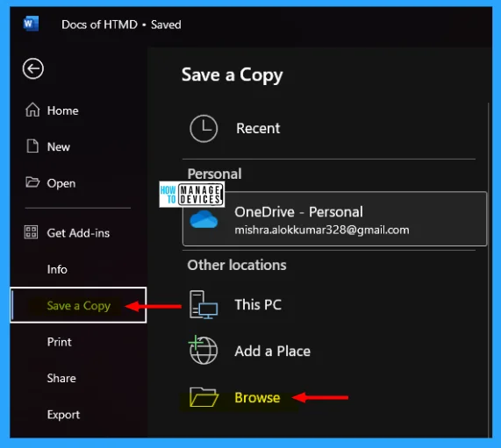
Task: Click the Browse folder icon
Action: pyautogui.click(x=204, y=397)
